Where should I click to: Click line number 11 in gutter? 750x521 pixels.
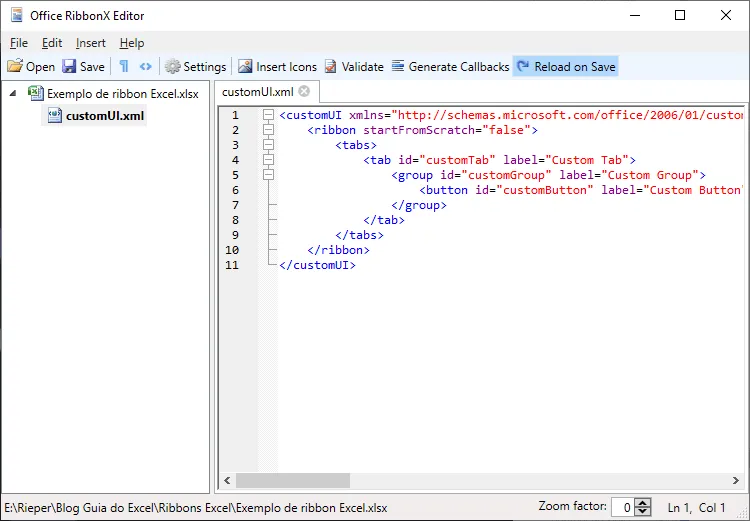pyautogui.click(x=232, y=265)
